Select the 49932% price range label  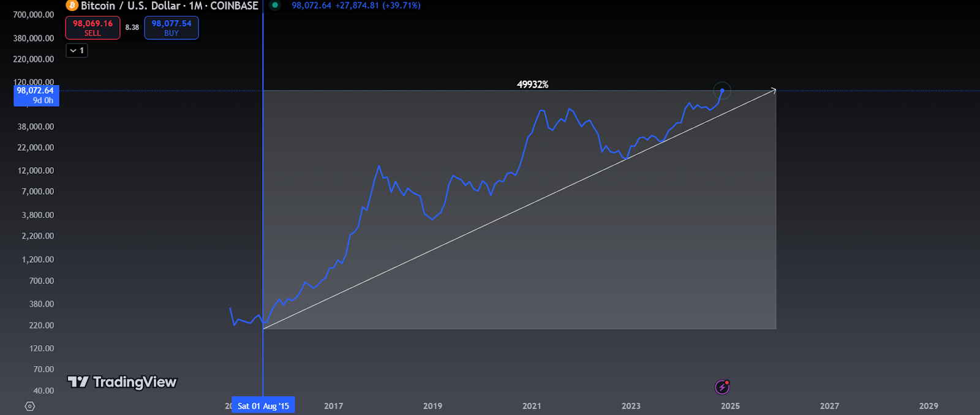pyautogui.click(x=532, y=84)
